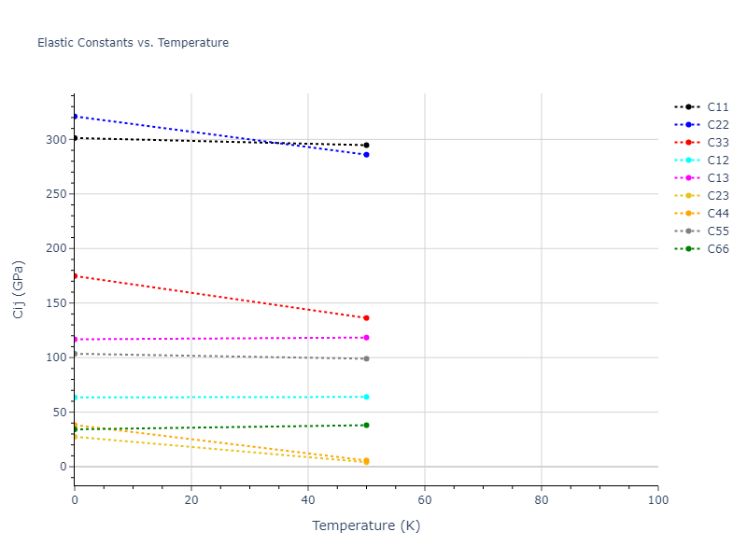Hide the C13 series from legend

click(x=717, y=178)
